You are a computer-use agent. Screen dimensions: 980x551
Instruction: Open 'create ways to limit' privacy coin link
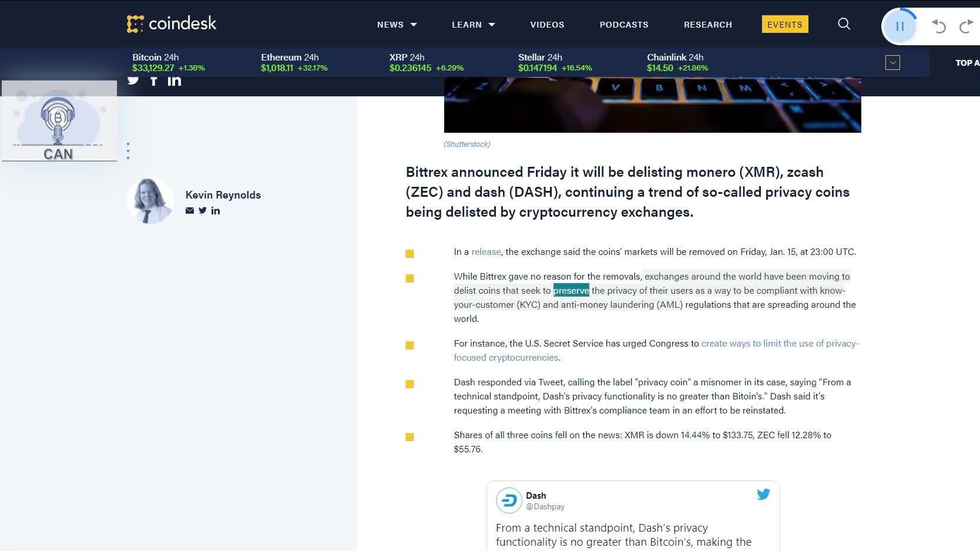[656, 350]
